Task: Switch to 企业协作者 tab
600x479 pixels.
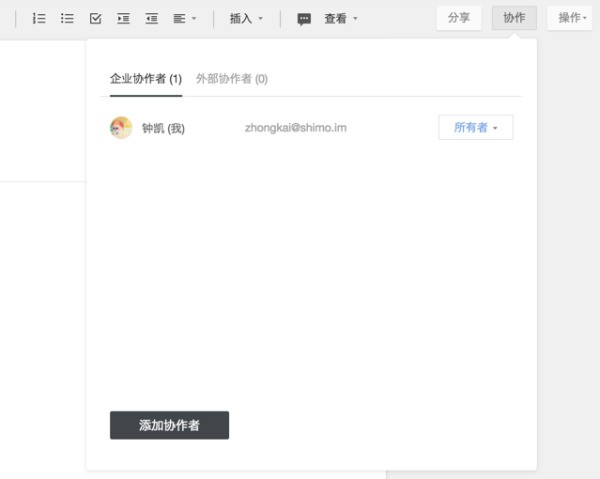Action: coord(145,78)
